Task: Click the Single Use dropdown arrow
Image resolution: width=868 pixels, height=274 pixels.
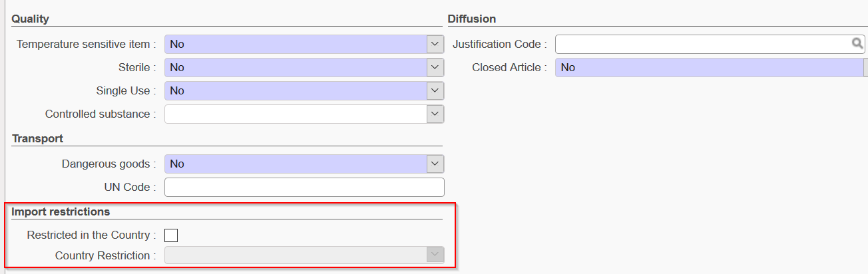Action: click(435, 90)
